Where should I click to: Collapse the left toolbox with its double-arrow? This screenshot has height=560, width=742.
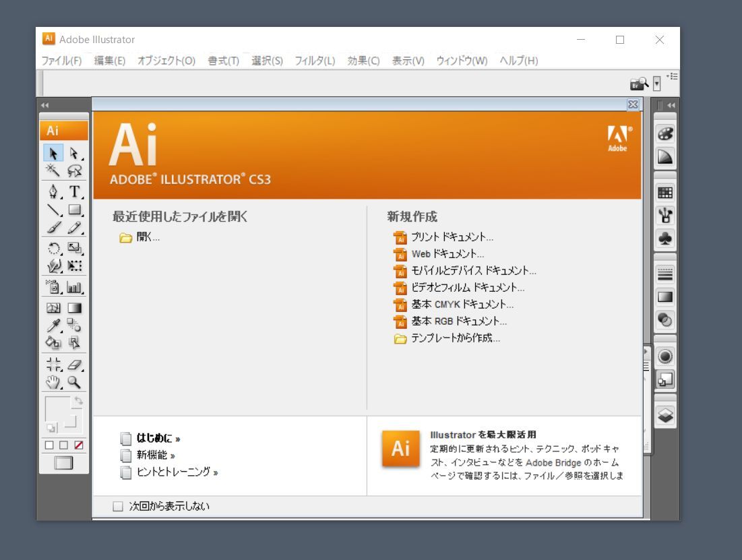[x=44, y=105]
